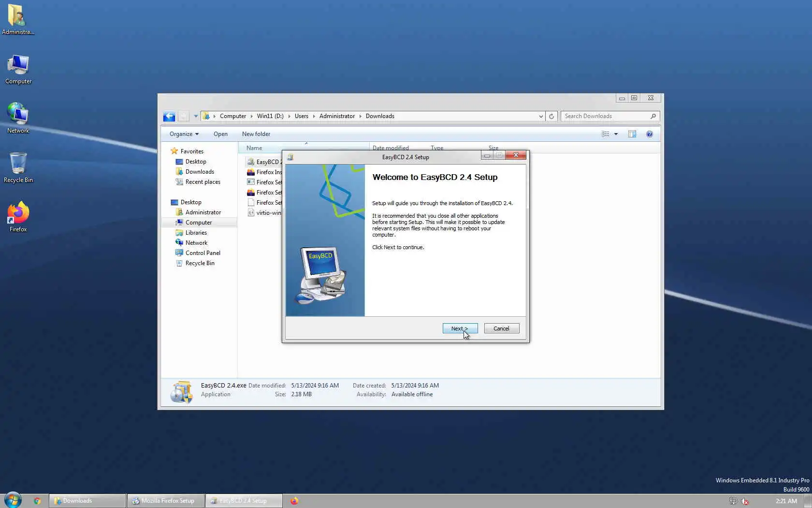
Task: Select the Firefox shortcut on the desktop
Action: [18, 216]
